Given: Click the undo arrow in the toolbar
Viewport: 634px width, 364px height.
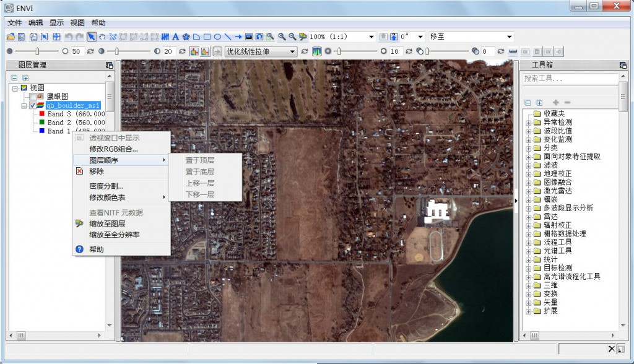Looking at the screenshot, I should pyautogui.click(x=68, y=37).
